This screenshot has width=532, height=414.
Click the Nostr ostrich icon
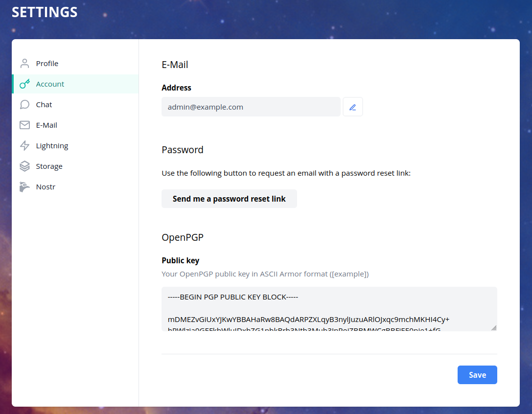click(x=24, y=186)
